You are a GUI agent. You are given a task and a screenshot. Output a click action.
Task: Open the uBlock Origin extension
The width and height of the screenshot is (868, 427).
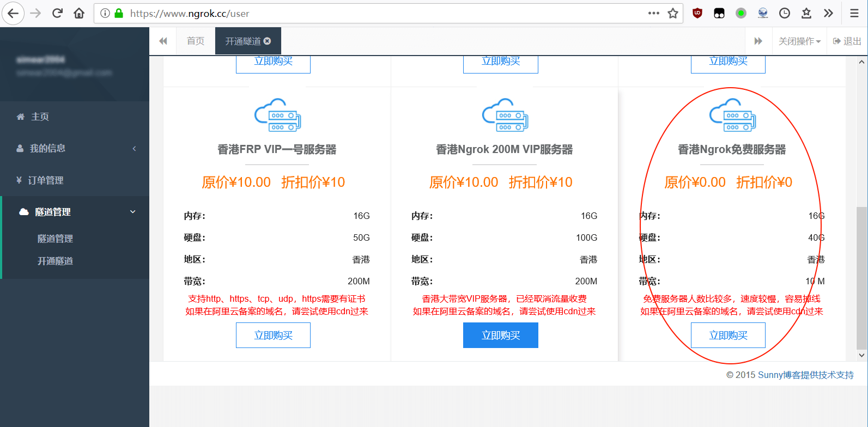pyautogui.click(x=697, y=13)
